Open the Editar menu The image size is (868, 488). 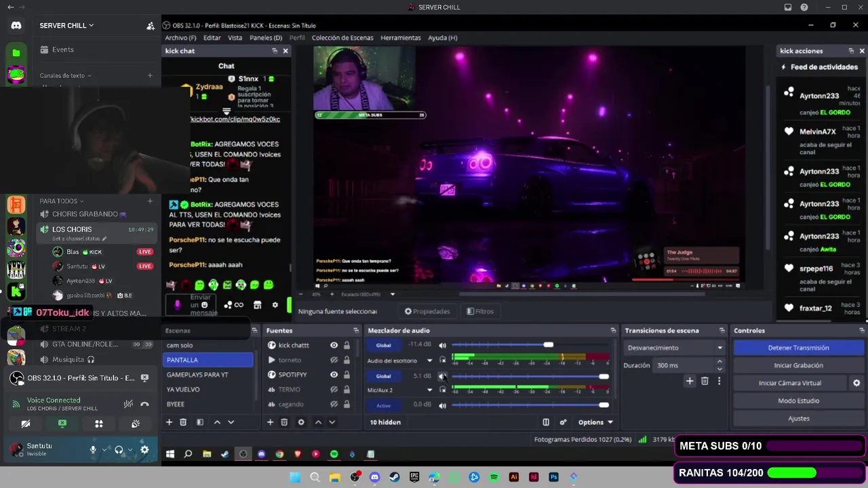coord(212,38)
